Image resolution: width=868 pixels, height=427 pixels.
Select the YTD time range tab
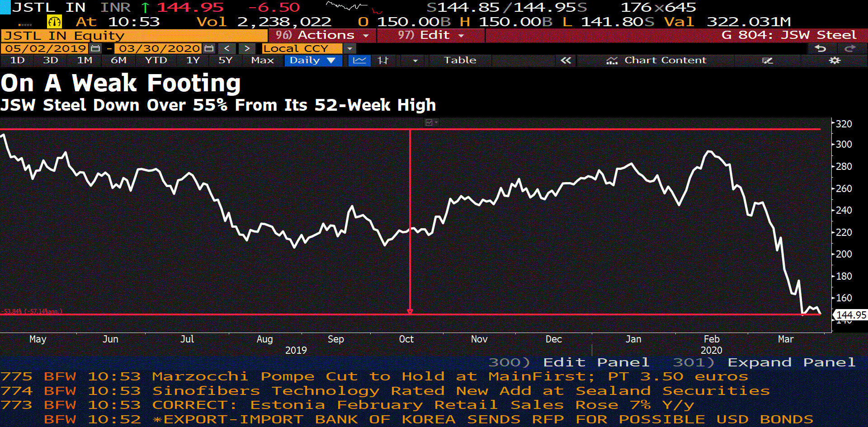point(156,60)
